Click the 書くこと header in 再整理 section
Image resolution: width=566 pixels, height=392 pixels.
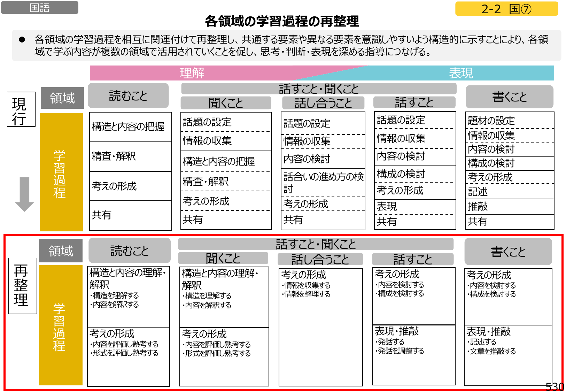point(508,252)
